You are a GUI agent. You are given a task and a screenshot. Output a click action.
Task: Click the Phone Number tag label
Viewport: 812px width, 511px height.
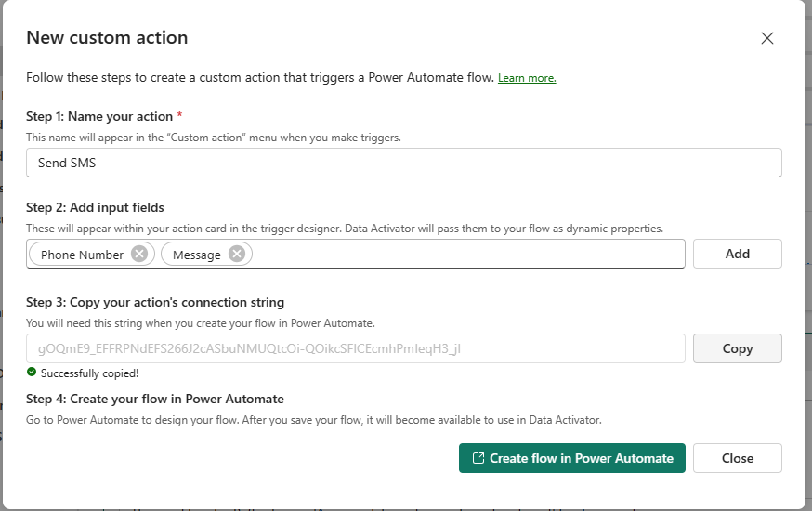(x=83, y=255)
